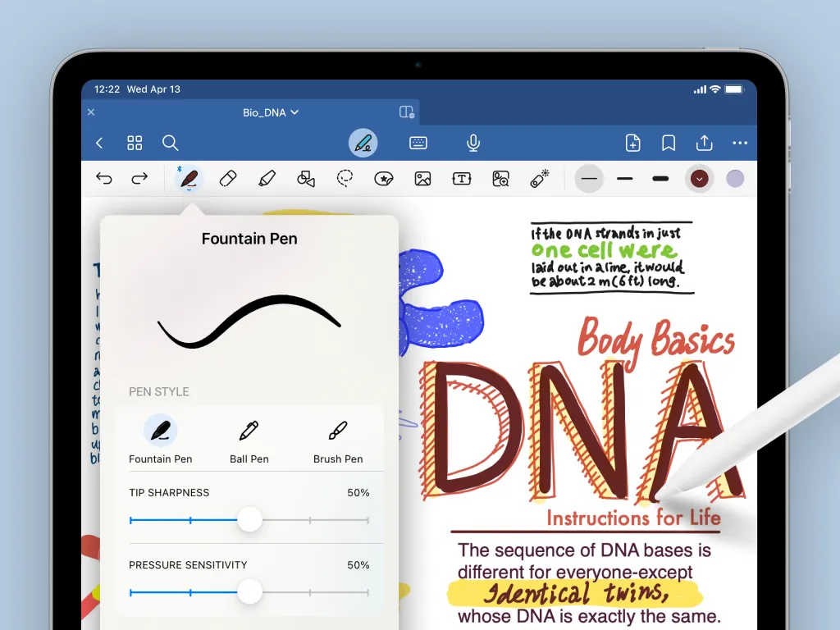Toggle keyboard typing mode
The height and width of the screenshot is (630, 840).
pos(418,143)
